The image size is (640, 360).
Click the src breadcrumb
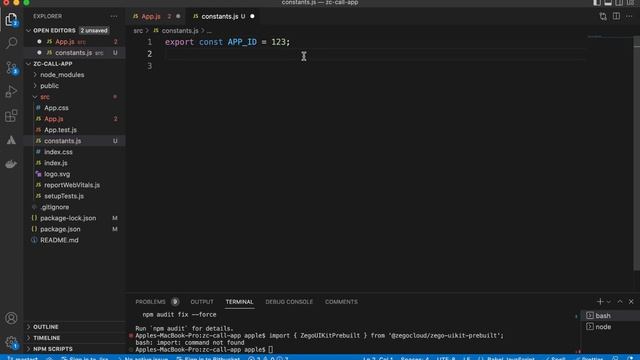pos(138,31)
